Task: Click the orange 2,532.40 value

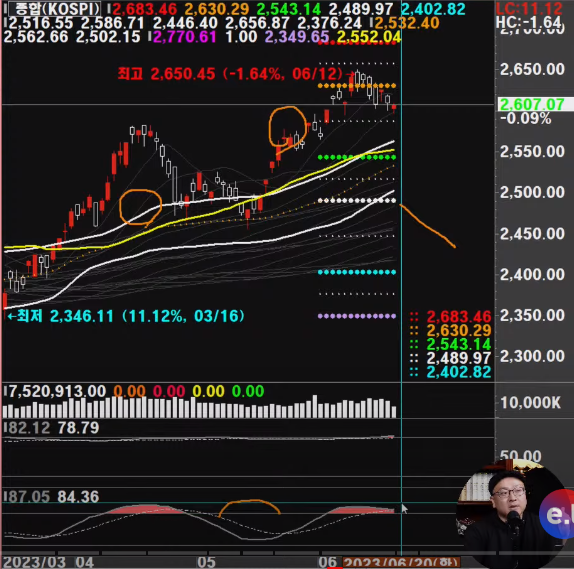Action: click(407, 23)
